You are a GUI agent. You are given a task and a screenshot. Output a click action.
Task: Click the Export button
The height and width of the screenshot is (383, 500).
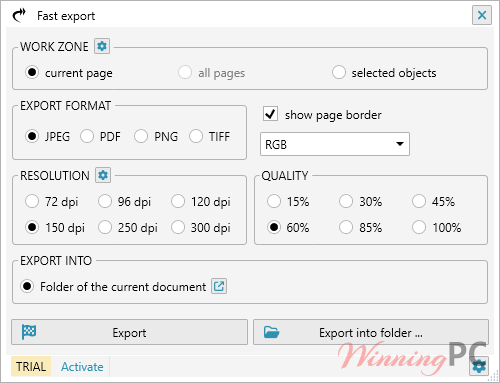[129, 332]
